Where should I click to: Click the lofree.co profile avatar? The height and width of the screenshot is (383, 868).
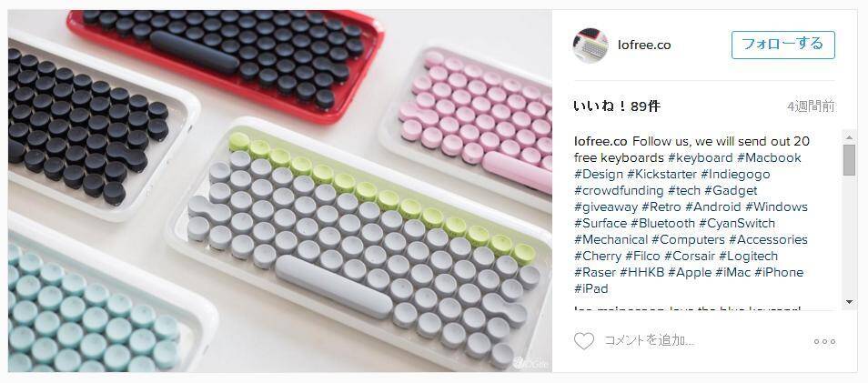(590, 45)
